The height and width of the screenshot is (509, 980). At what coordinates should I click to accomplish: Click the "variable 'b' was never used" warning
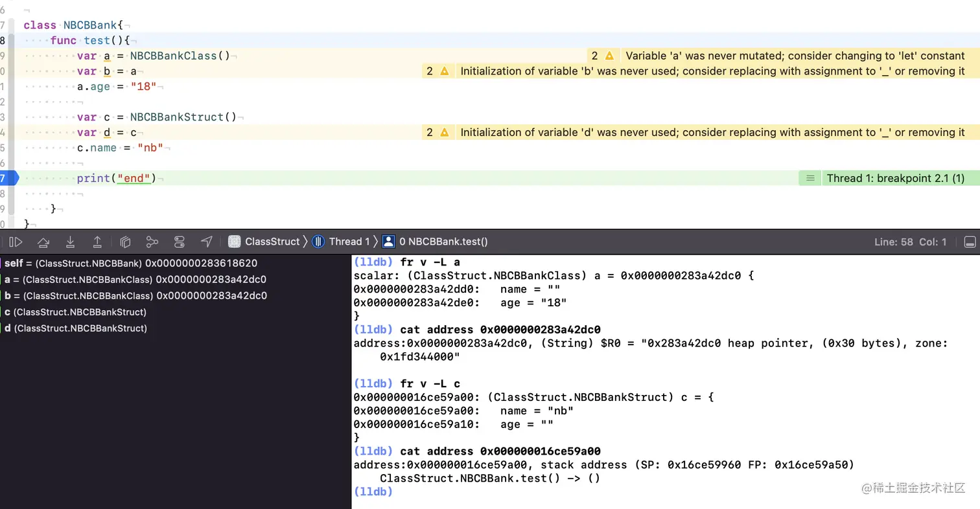[x=713, y=71]
